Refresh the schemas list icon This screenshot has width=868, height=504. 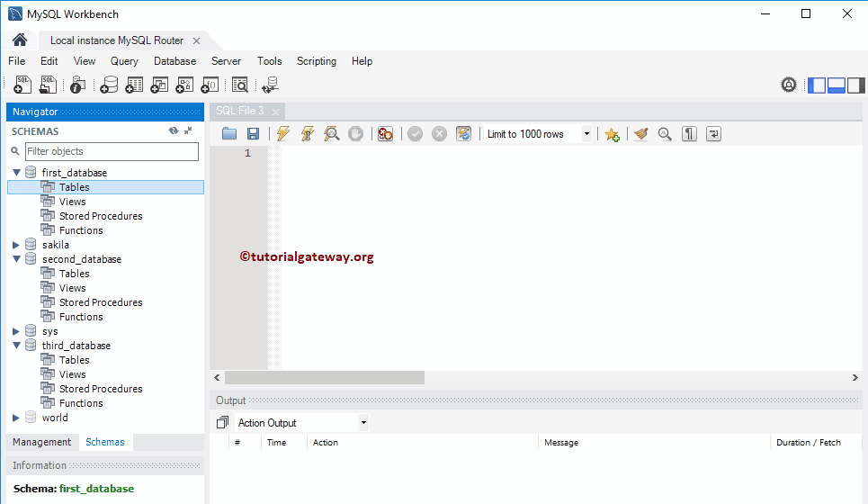(174, 130)
